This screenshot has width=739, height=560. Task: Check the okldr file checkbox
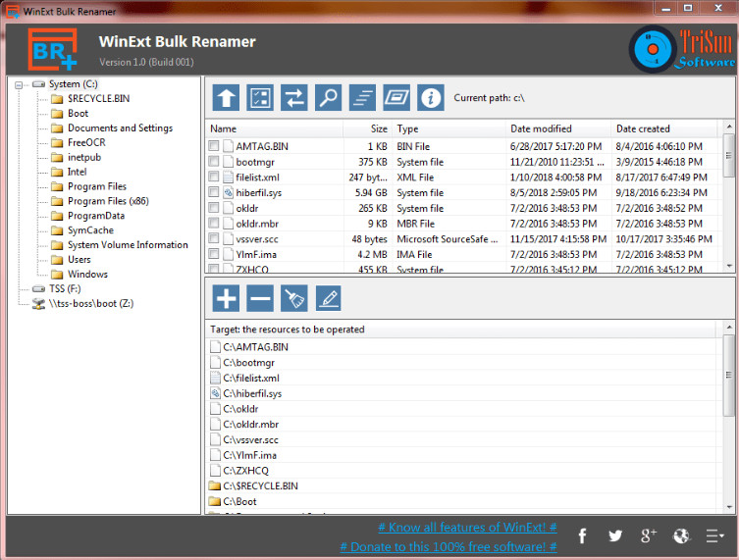(214, 208)
